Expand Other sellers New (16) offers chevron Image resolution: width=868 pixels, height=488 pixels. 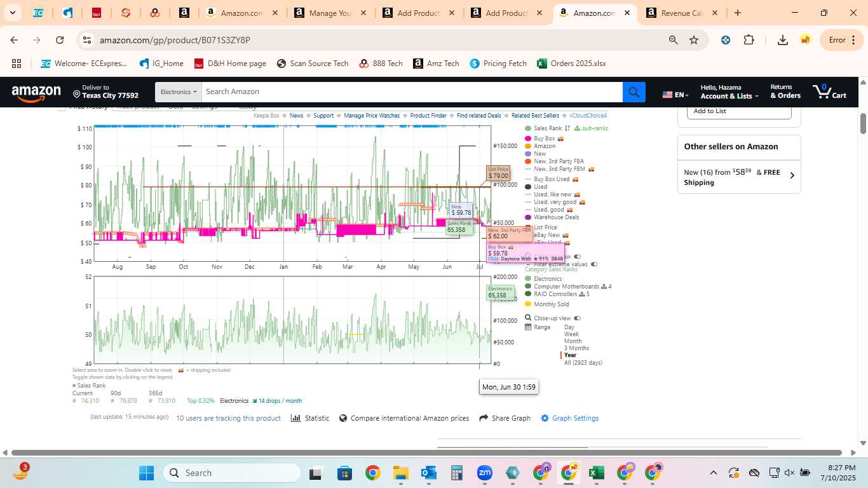tap(792, 175)
